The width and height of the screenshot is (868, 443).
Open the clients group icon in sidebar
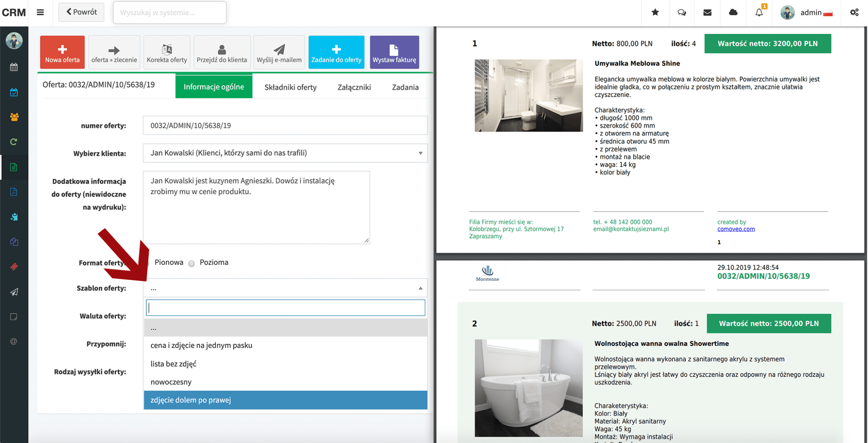(x=14, y=117)
